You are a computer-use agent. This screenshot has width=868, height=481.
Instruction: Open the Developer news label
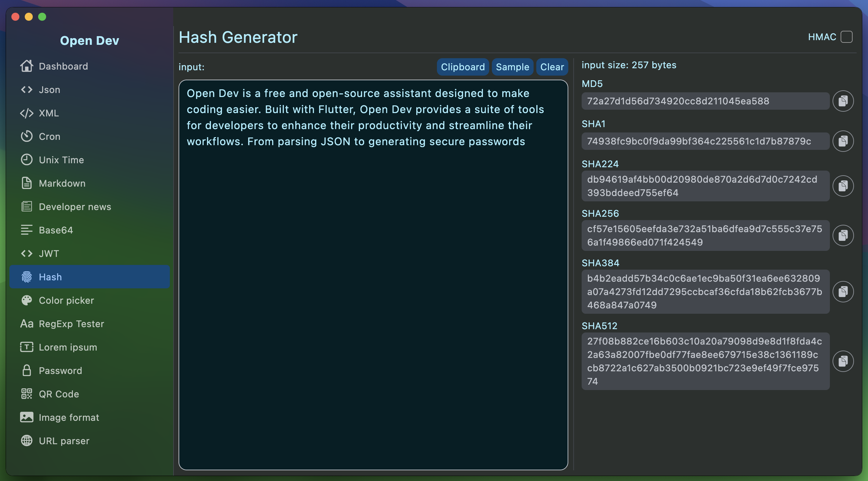click(75, 207)
